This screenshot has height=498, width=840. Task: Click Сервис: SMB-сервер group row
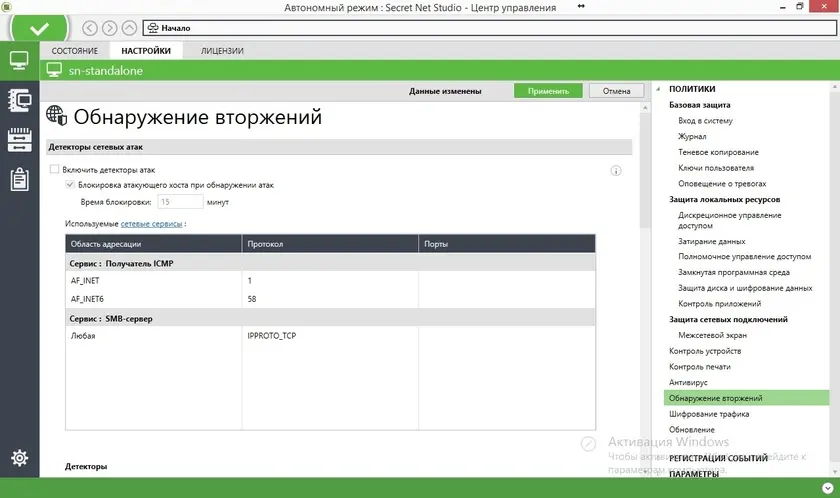330,319
